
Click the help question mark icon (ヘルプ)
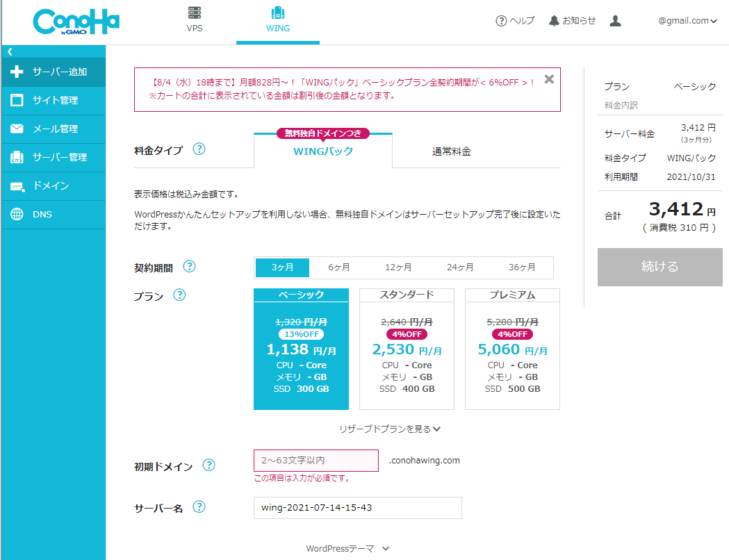pyautogui.click(x=501, y=21)
